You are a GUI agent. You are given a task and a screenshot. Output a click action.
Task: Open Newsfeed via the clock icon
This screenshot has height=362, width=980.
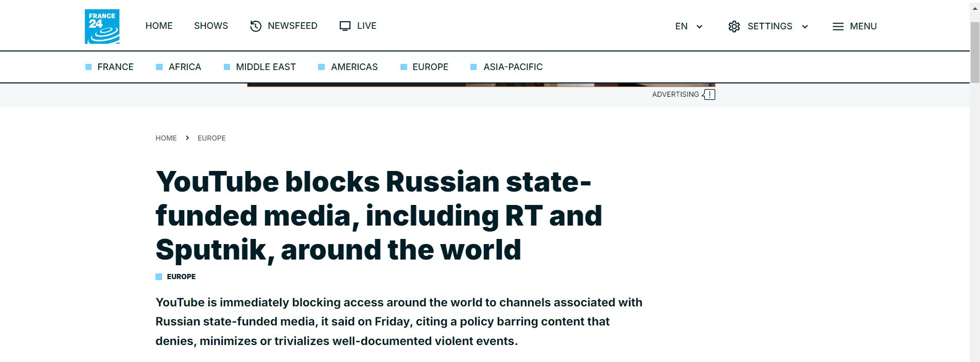tap(256, 26)
